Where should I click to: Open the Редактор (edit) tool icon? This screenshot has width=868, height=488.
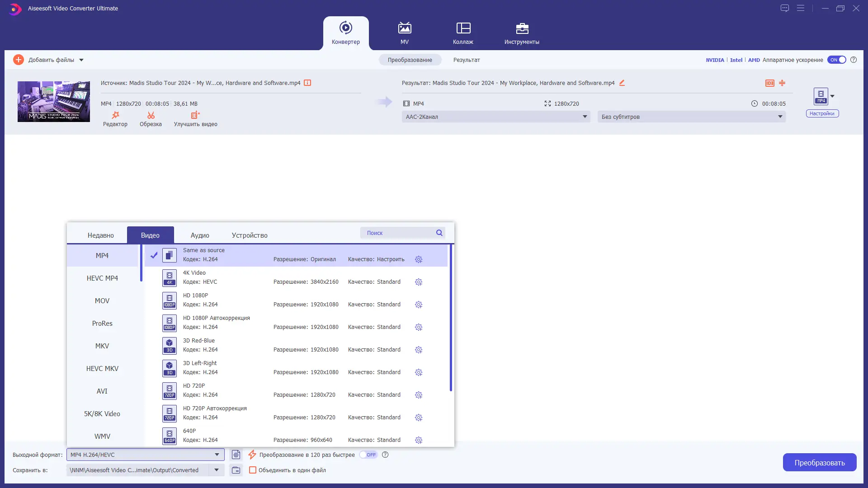tap(115, 116)
